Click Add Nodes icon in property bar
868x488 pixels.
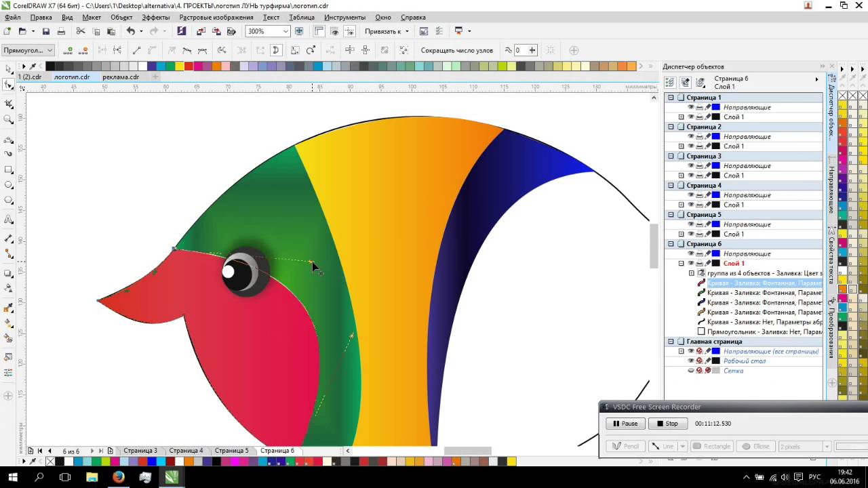68,50
